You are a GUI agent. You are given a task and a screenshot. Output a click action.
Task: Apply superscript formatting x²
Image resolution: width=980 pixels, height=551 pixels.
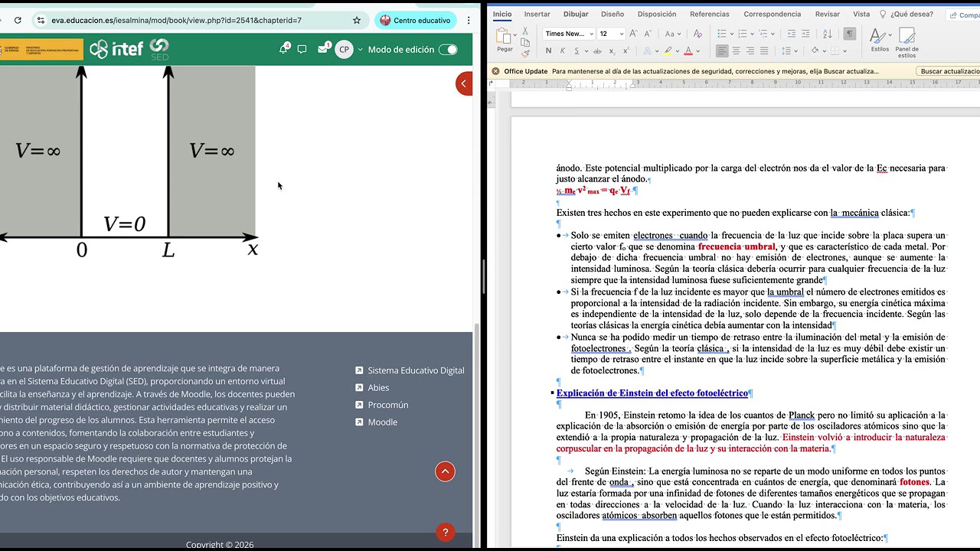626,51
